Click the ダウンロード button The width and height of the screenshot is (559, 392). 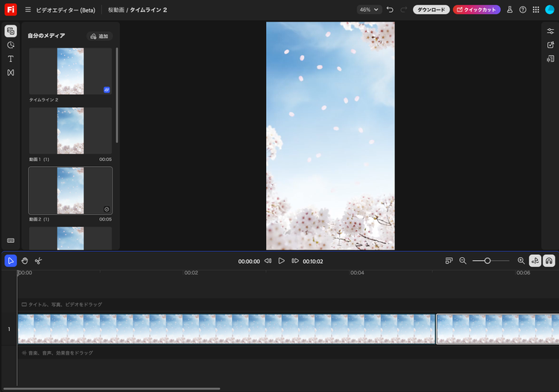(x=431, y=10)
